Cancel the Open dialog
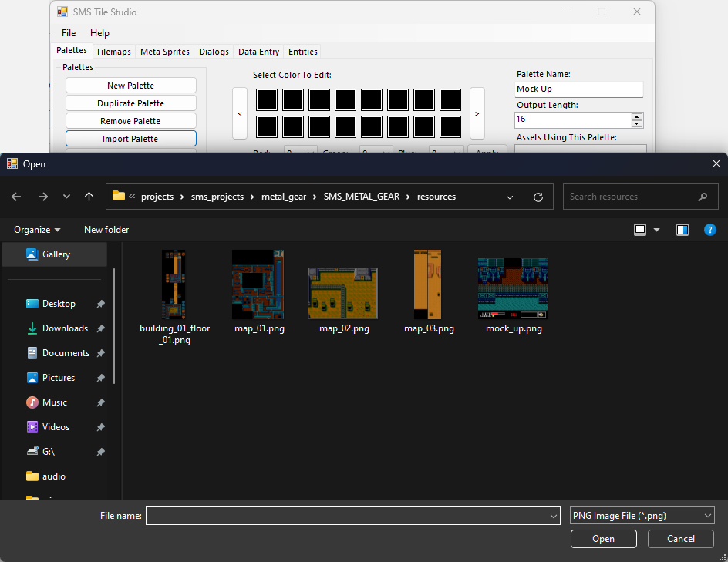 coord(681,539)
